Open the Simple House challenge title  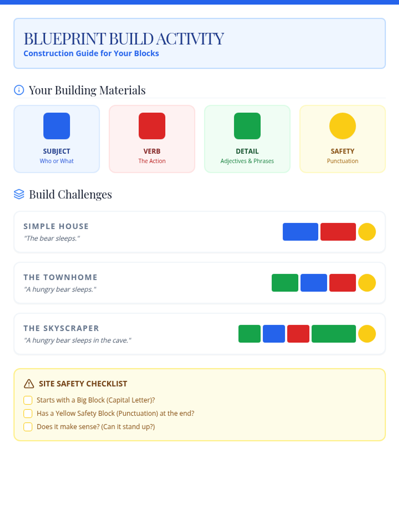tap(56, 226)
